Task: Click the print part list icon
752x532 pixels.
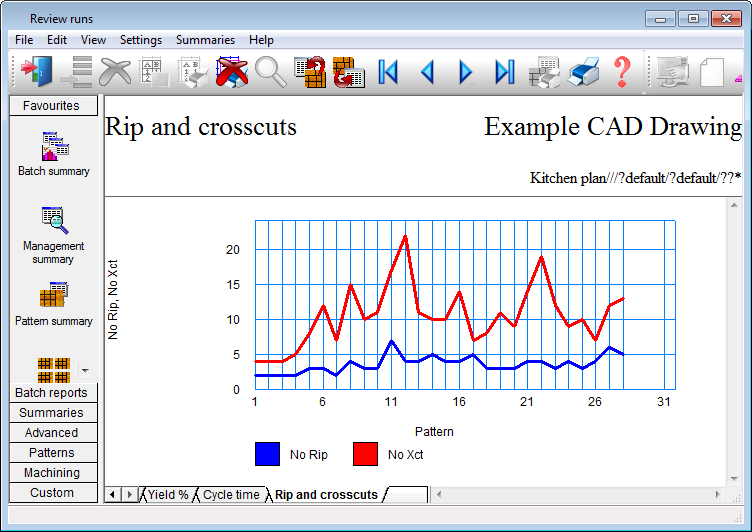Action: coord(193,72)
